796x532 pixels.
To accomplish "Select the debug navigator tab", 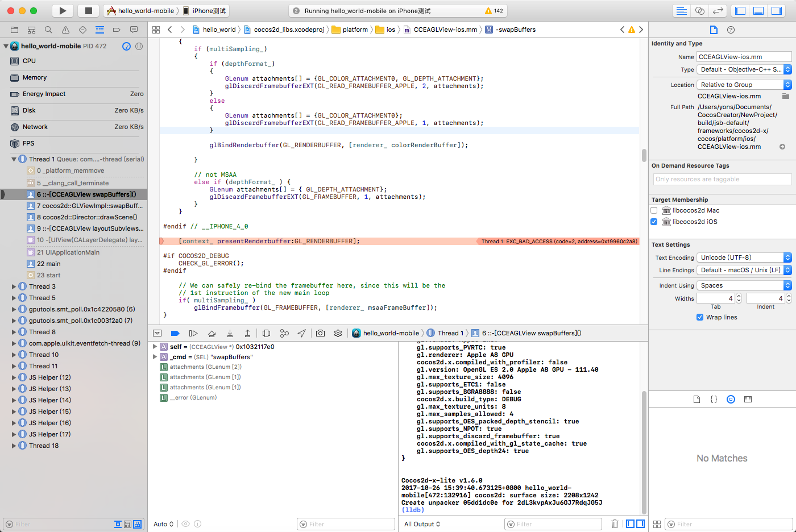I will (x=100, y=30).
